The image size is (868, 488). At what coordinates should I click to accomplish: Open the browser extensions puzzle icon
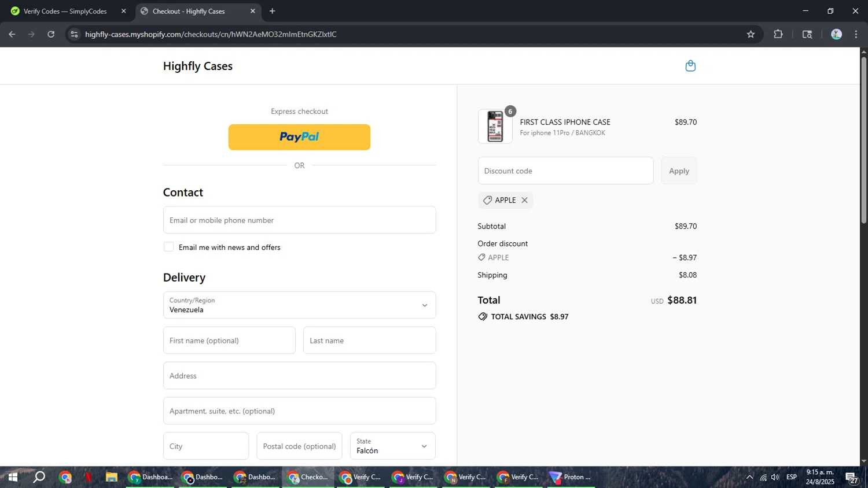click(778, 34)
